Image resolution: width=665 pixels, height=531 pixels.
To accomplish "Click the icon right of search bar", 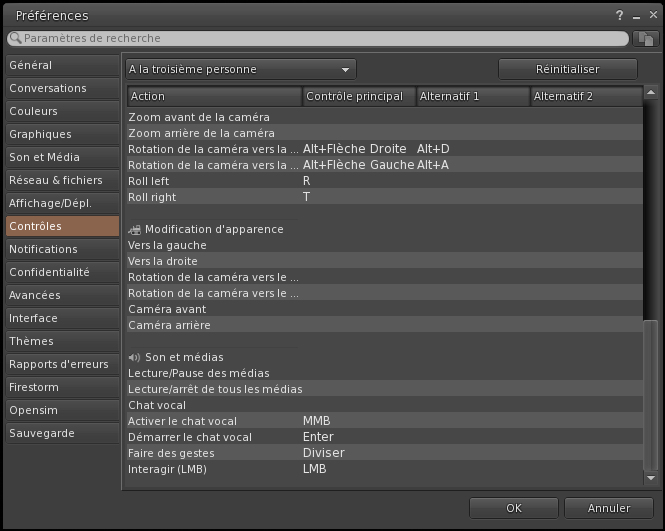I will (646, 38).
